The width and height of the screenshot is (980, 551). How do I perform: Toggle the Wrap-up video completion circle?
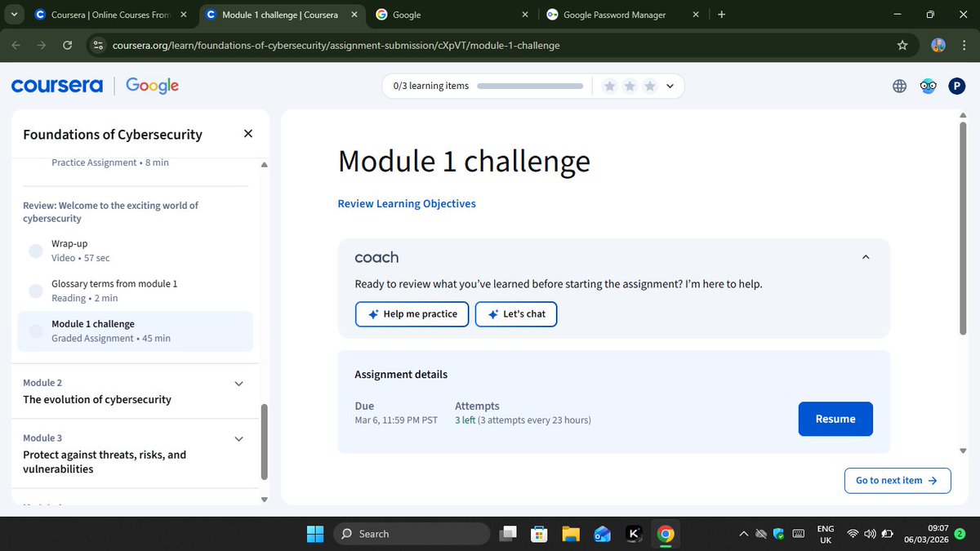[36, 251]
